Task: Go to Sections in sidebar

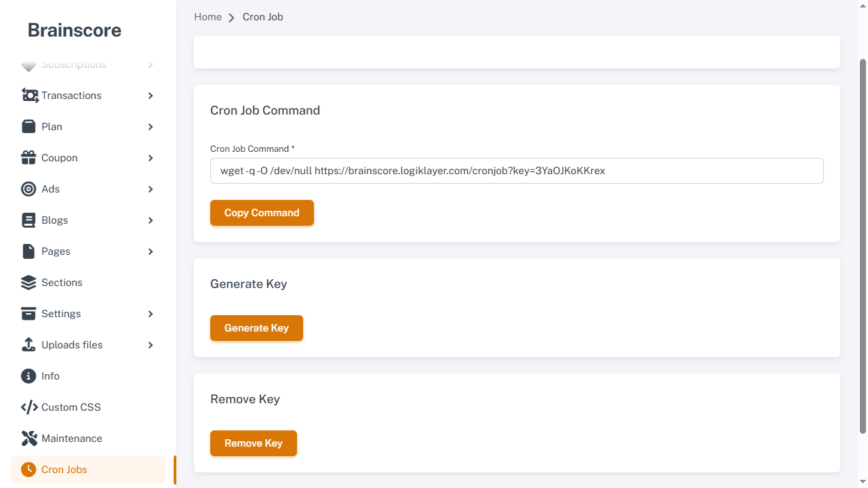Action: coord(88,283)
